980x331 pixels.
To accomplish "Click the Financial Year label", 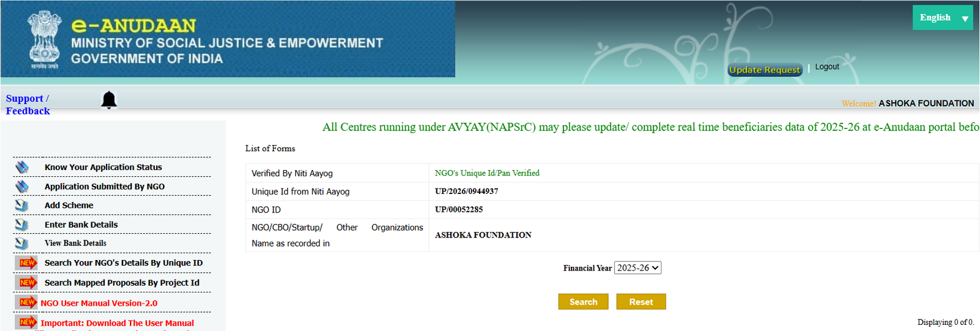I will (587, 268).
